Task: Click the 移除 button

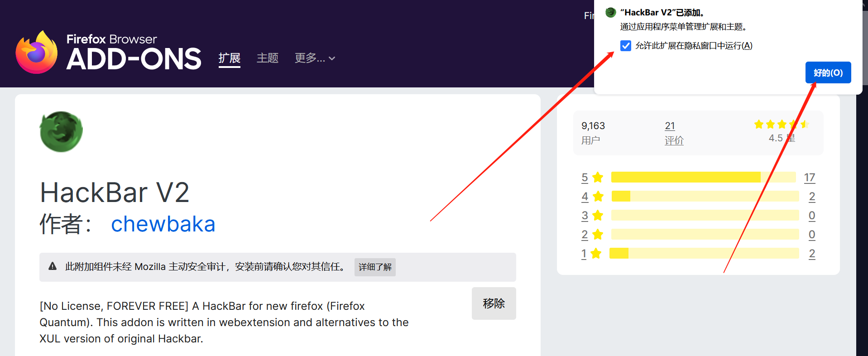Action: click(494, 303)
